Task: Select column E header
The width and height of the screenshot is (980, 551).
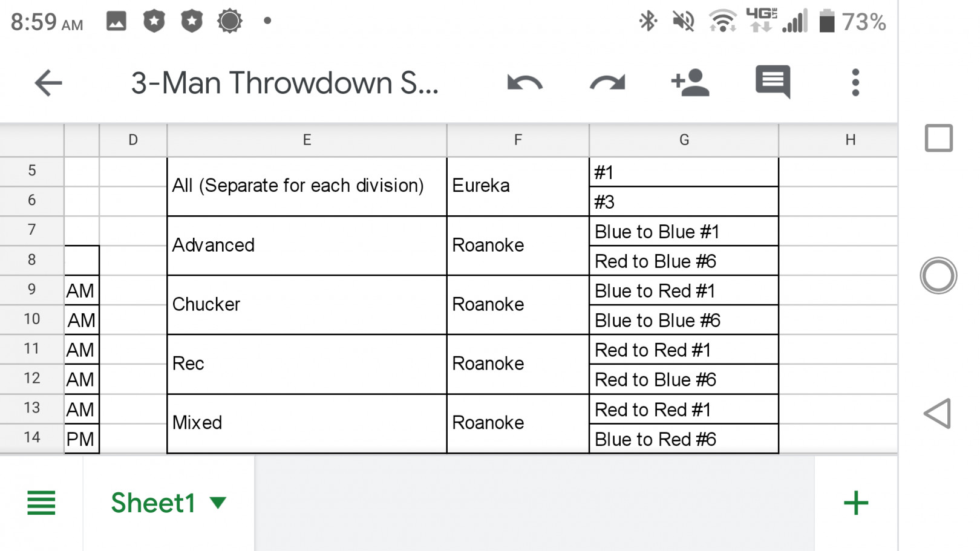Action: pos(307,140)
